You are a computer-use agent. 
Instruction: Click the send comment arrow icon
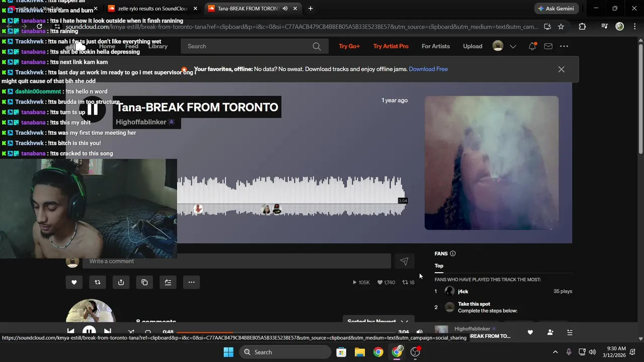(404, 261)
